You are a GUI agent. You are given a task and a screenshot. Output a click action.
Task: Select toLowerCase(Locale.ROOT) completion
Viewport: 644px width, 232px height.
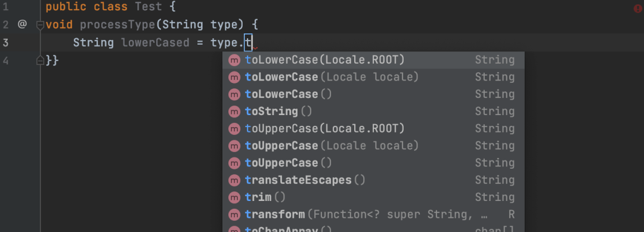click(373, 60)
